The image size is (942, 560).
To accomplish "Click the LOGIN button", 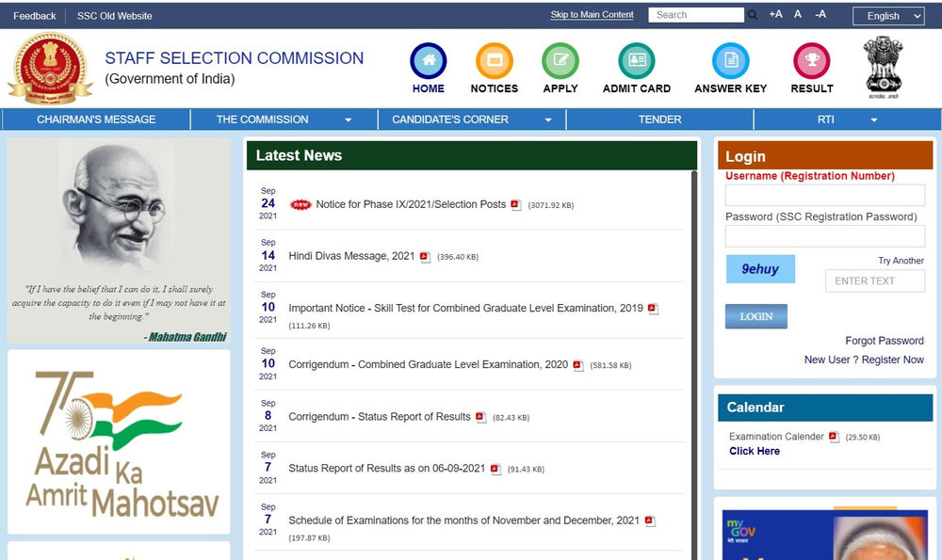I will (755, 316).
